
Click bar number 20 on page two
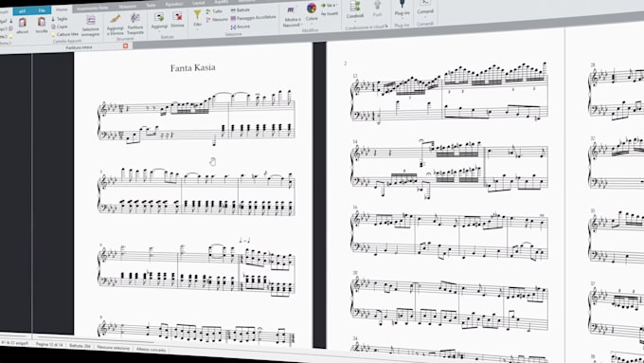[x=355, y=272]
